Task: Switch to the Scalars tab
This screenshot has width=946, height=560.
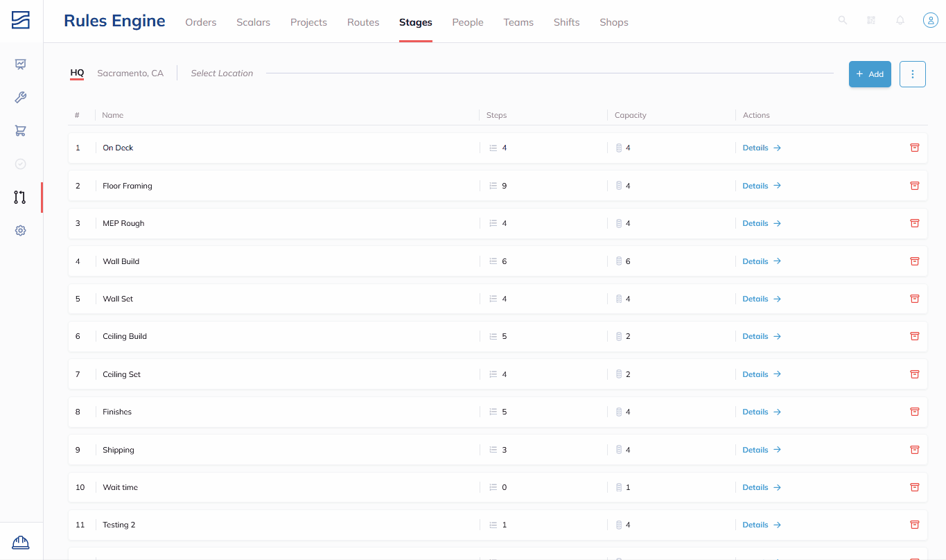Action: tap(254, 22)
